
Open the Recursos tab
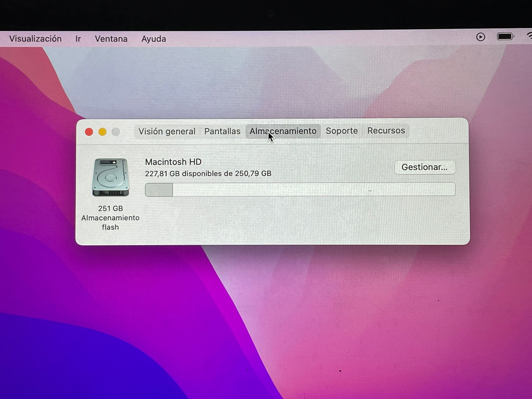click(386, 130)
